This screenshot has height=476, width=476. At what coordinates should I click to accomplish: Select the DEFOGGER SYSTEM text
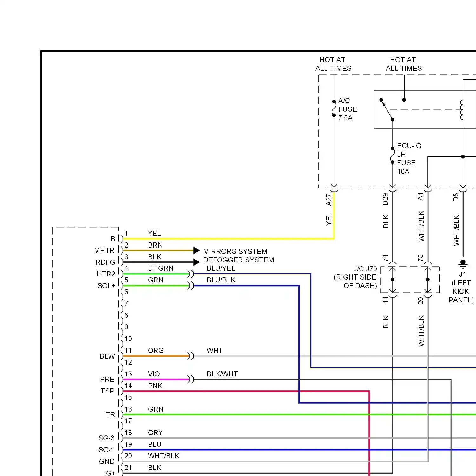coord(238,260)
